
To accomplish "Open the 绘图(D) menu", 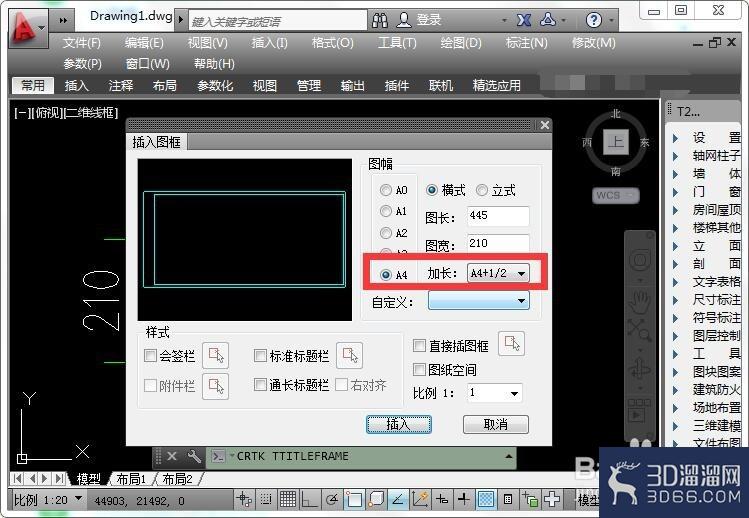I will (460, 43).
